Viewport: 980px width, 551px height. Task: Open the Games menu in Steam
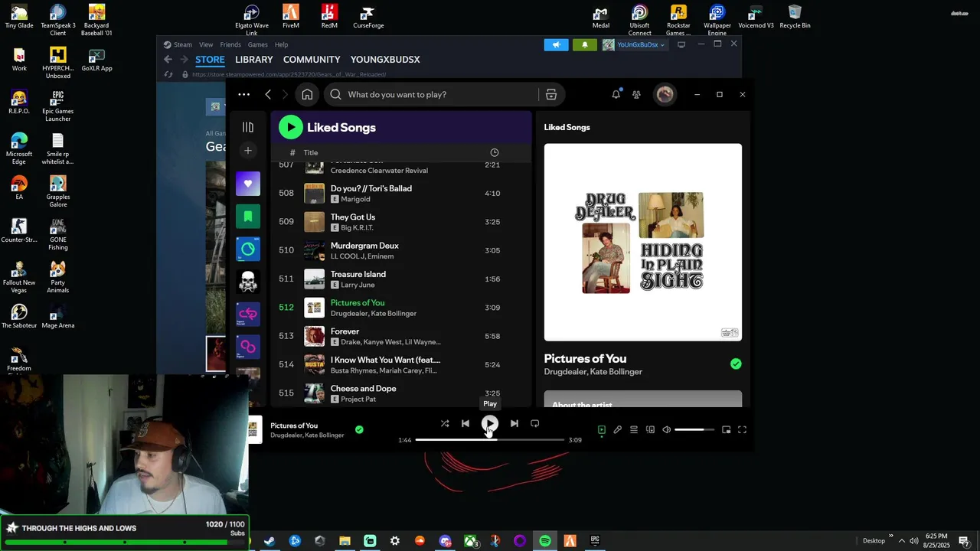pos(257,44)
